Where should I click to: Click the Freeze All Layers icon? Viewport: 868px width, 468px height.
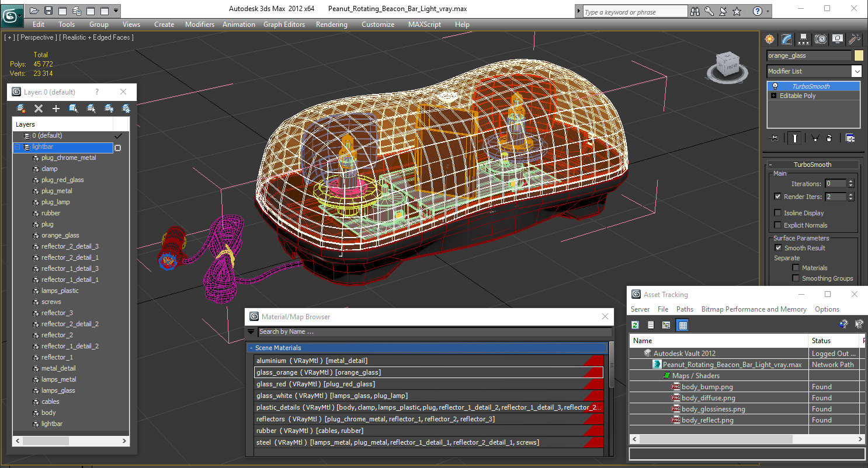pyautogui.click(x=126, y=109)
